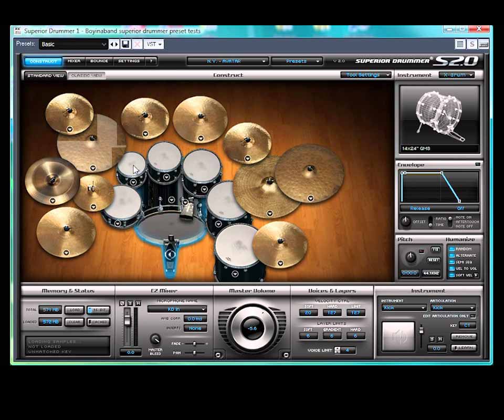The height and width of the screenshot is (420, 504).
Task: Click the phase invert button in EZ Mixer
Action: 122,303
